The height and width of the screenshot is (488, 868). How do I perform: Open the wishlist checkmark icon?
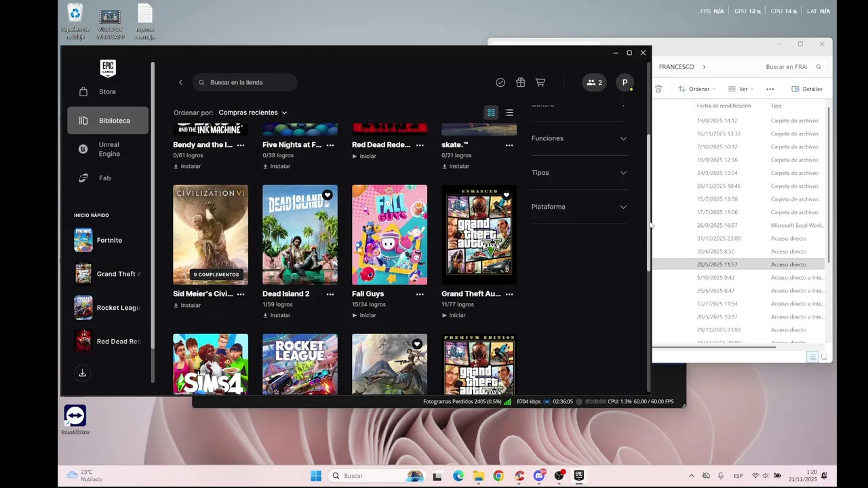tap(500, 83)
